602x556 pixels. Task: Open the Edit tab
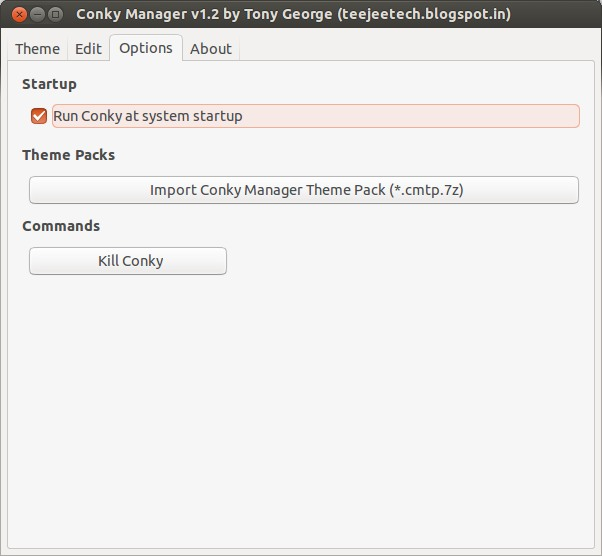[x=88, y=49]
